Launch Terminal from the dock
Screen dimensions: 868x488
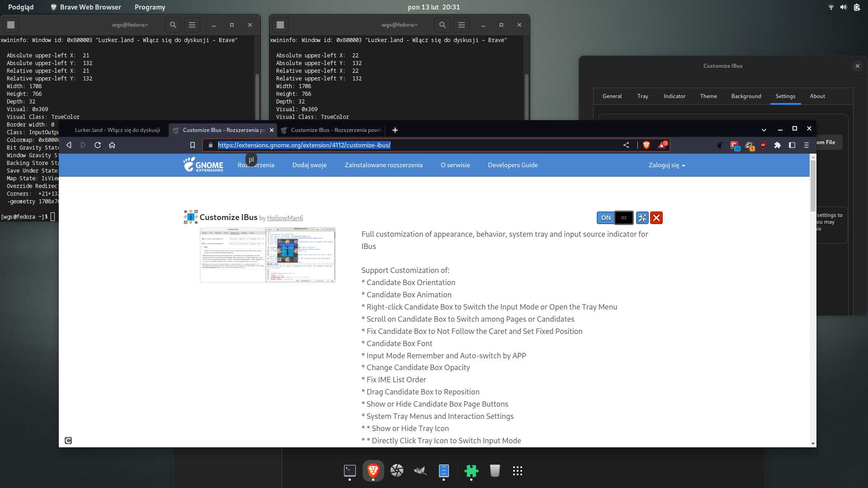pyautogui.click(x=350, y=471)
